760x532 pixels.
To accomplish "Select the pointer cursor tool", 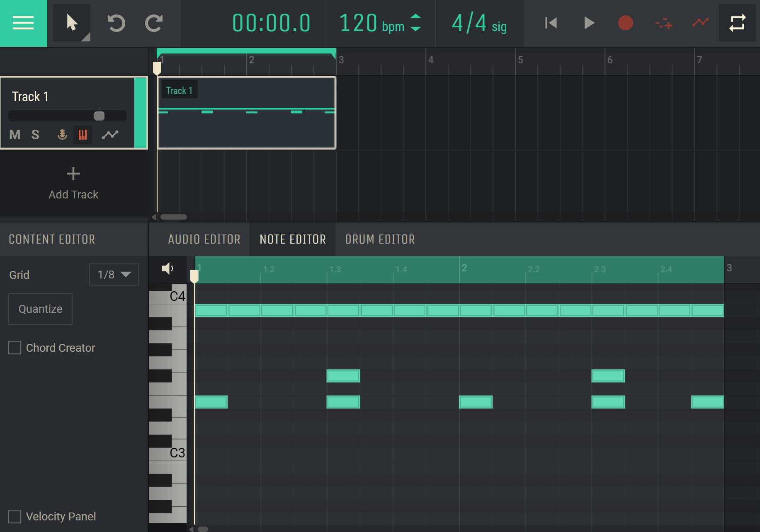I will coord(72,23).
